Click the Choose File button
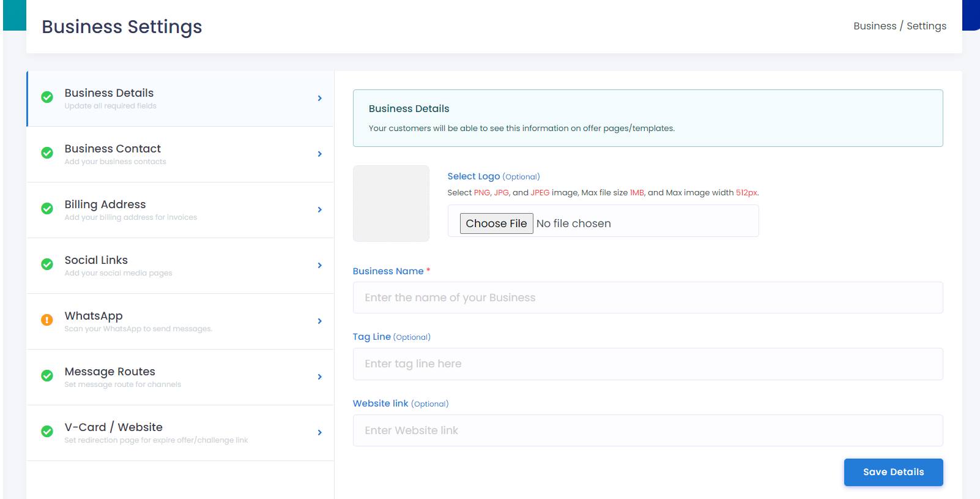The image size is (980, 499). (497, 223)
